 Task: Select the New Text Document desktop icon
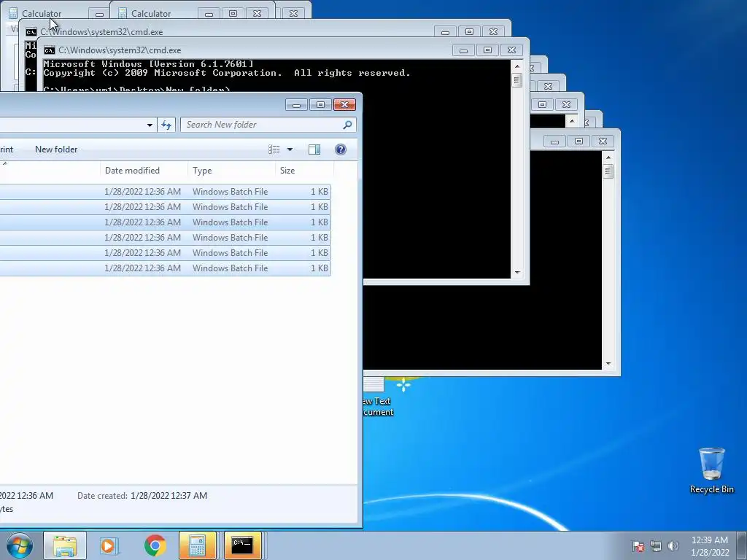[379, 397]
